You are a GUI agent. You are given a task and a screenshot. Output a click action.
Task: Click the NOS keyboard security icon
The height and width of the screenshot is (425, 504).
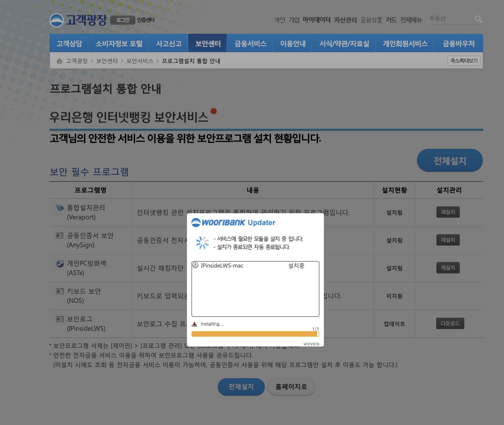pyautogui.click(x=60, y=291)
